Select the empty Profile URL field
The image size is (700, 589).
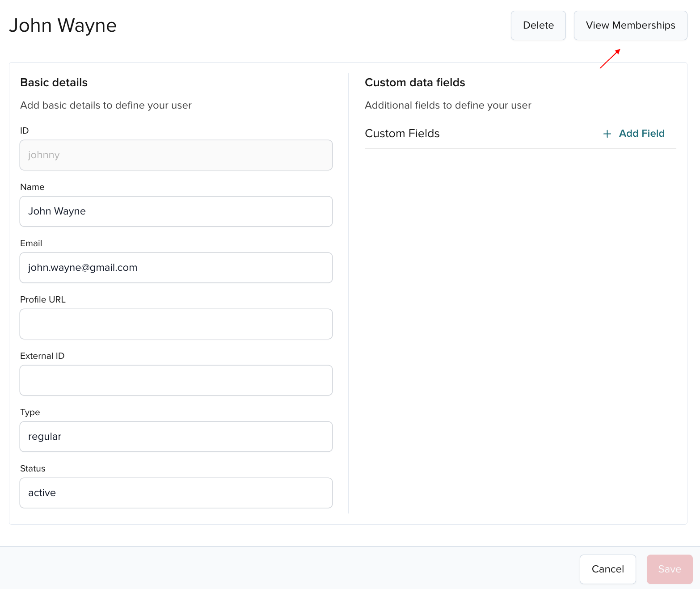point(176,324)
